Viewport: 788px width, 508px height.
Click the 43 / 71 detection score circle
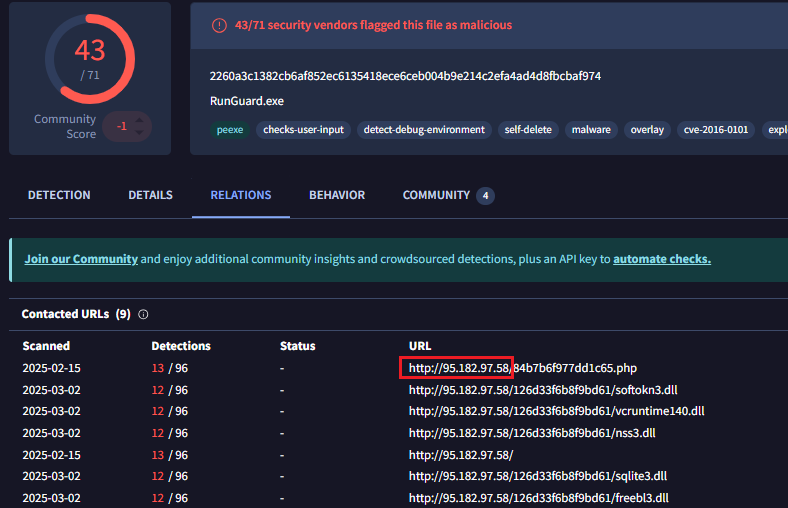(90, 59)
